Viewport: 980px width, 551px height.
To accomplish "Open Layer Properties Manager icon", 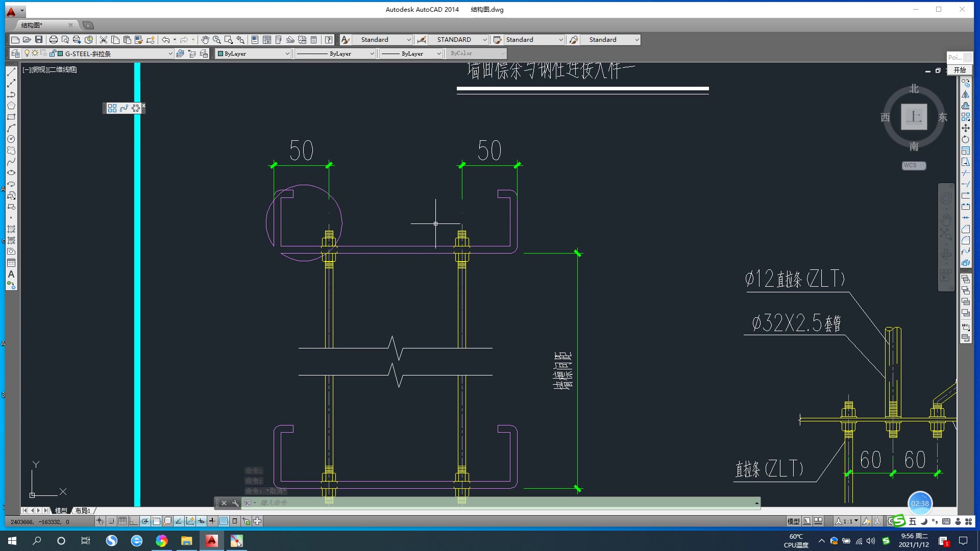I will [15, 54].
